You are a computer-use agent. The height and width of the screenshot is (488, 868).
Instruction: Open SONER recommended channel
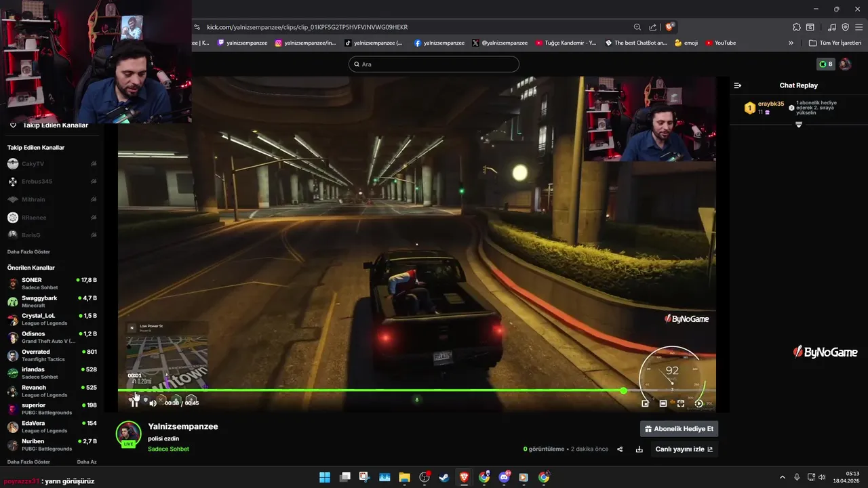coord(52,283)
